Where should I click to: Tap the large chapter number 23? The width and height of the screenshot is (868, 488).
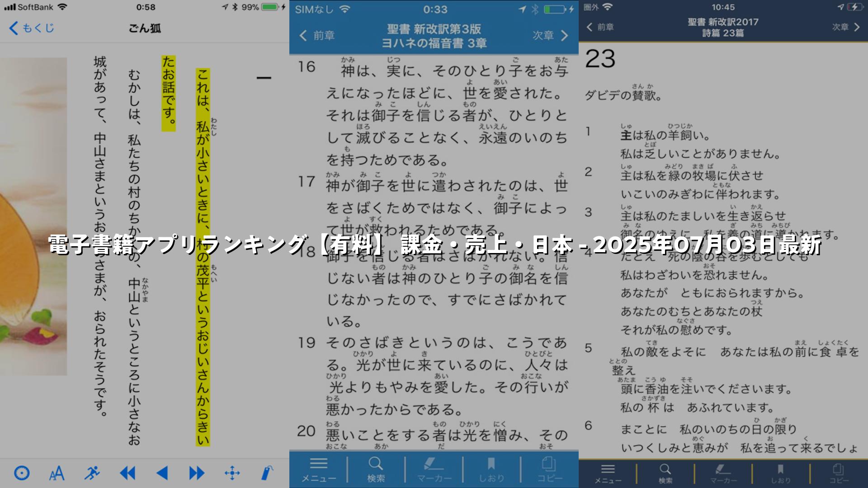pos(600,59)
